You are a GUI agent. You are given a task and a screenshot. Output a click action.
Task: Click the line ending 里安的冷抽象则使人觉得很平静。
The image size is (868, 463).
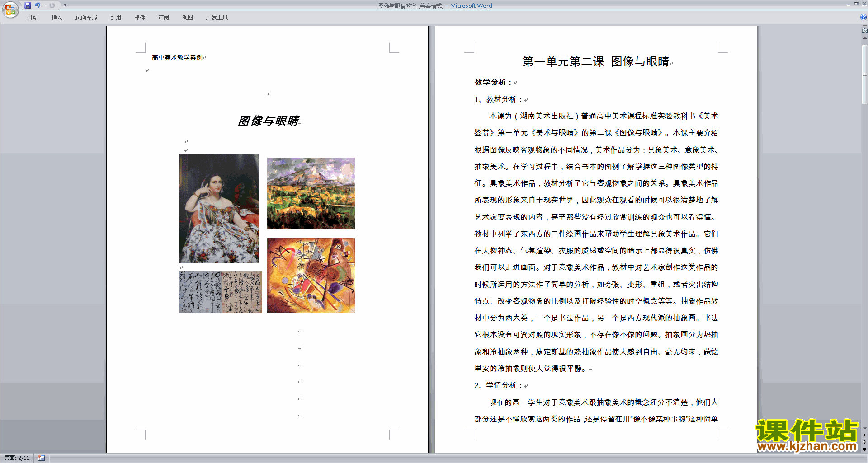(x=532, y=369)
